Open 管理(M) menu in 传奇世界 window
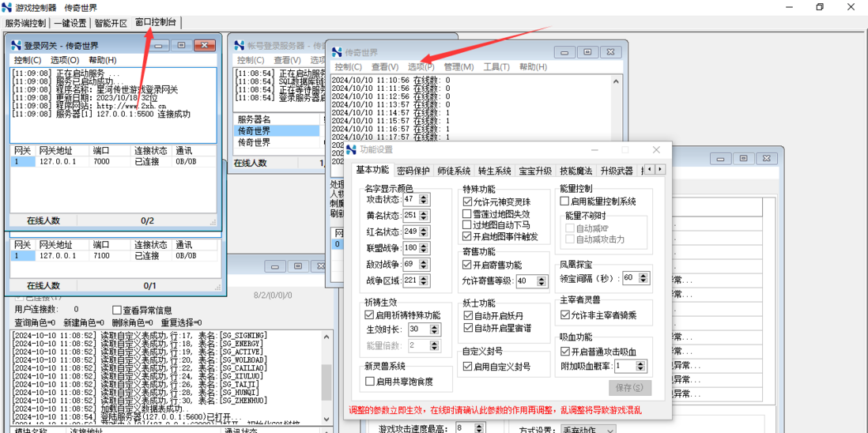This screenshot has width=868, height=433. click(x=459, y=67)
